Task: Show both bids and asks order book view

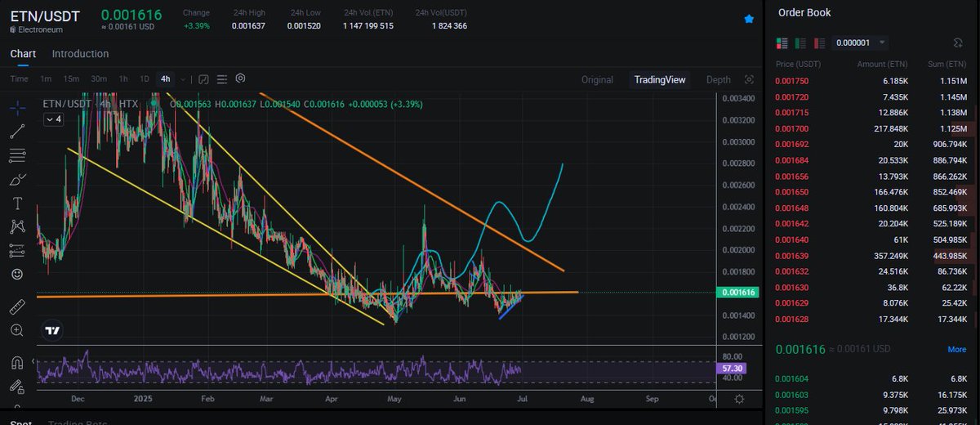Action: pos(782,42)
